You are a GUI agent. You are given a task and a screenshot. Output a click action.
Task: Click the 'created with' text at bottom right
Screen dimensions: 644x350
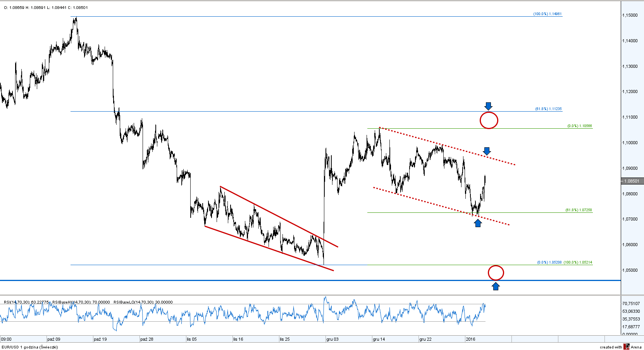(x=611, y=347)
